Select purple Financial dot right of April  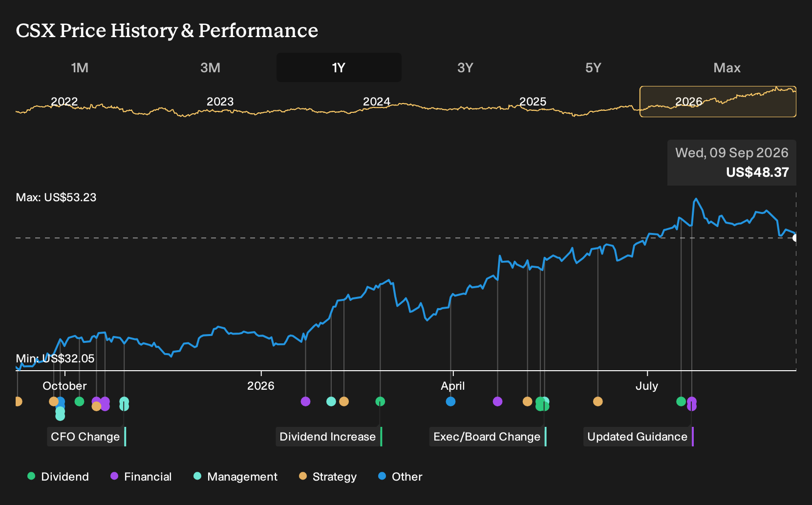click(497, 401)
